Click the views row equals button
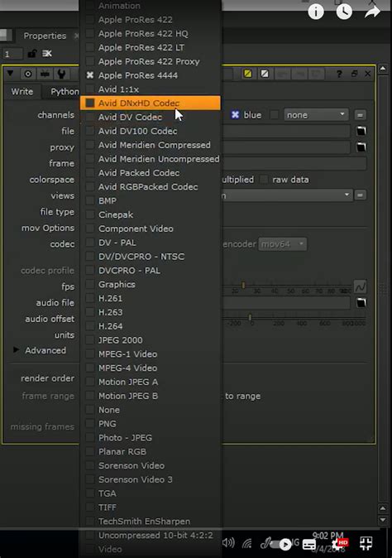 [360, 195]
